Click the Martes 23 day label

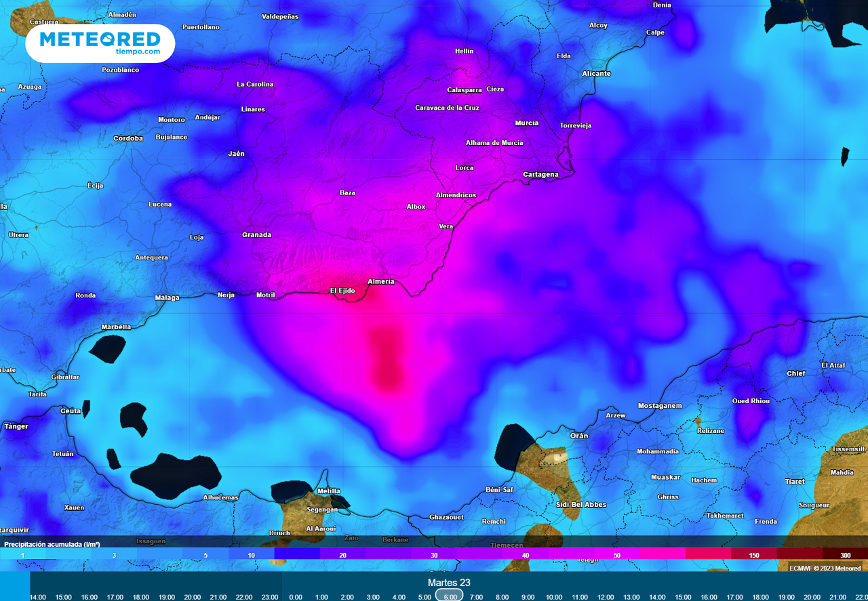pyautogui.click(x=449, y=583)
